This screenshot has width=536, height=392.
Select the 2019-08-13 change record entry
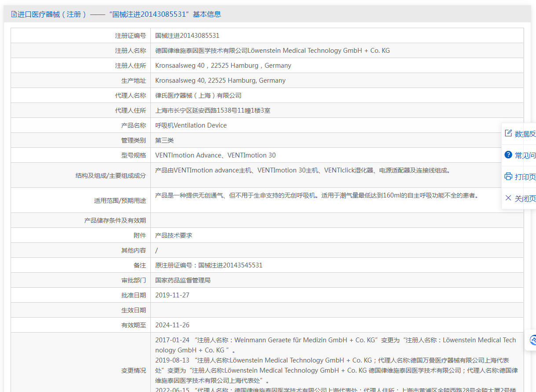336,370
